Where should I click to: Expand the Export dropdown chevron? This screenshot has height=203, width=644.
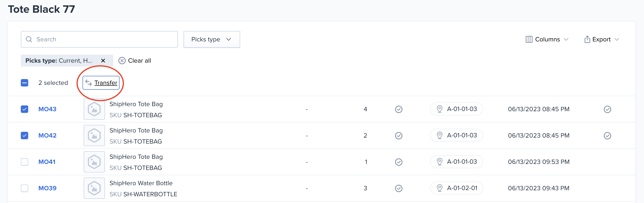(x=617, y=39)
